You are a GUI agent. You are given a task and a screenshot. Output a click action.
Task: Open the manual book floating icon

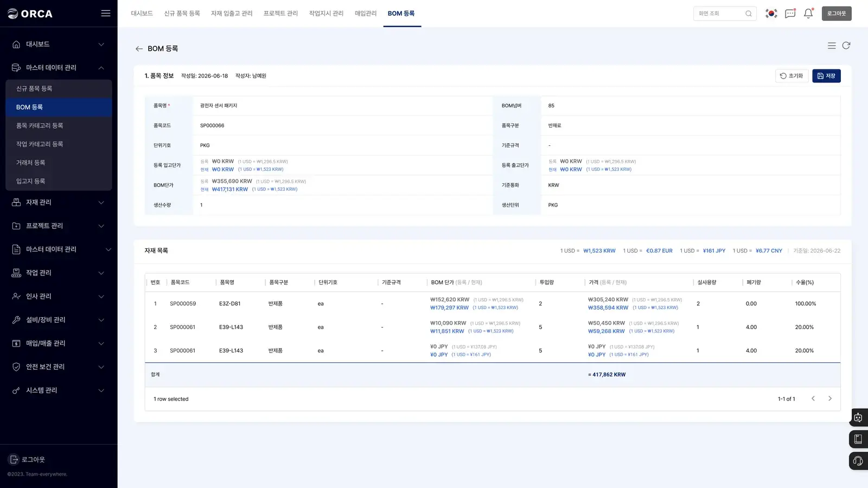click(x=858, y=439)
